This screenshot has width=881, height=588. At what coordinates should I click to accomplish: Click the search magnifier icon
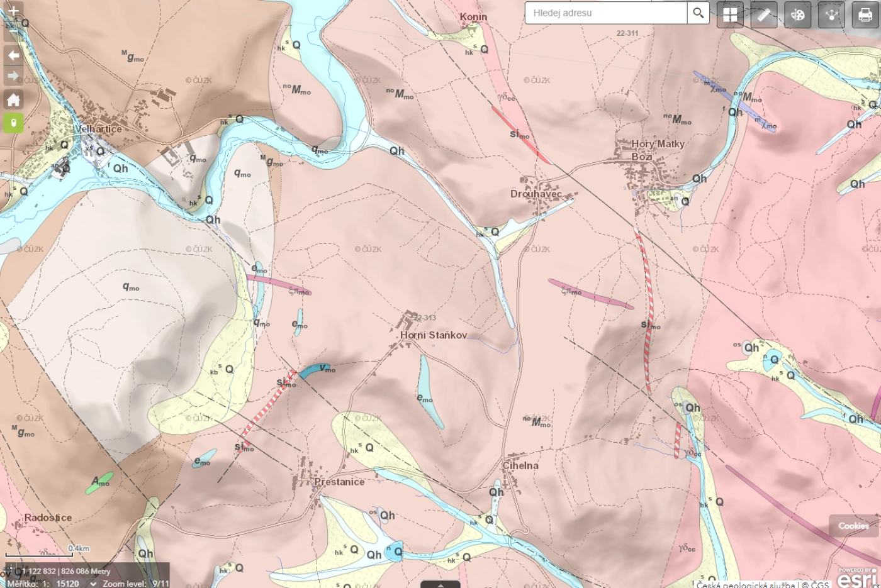(698, 13)
